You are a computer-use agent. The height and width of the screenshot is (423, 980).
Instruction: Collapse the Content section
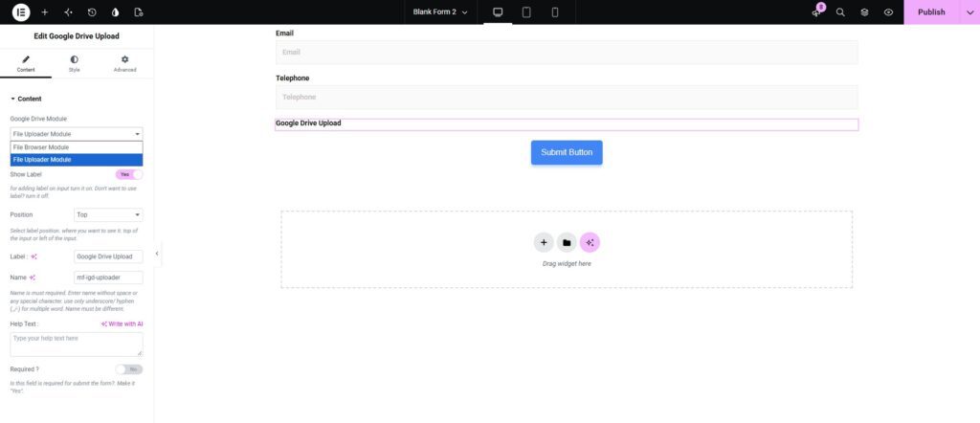[26, 99]
